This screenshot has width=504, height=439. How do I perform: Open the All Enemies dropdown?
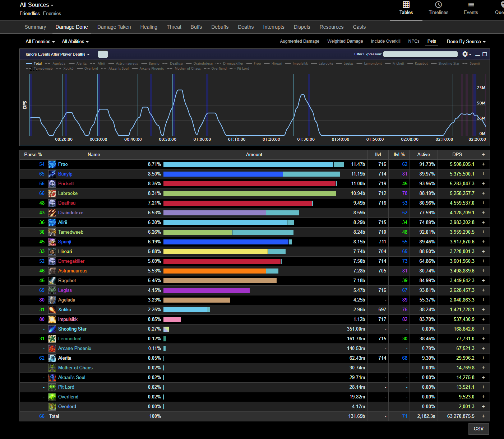40,42
